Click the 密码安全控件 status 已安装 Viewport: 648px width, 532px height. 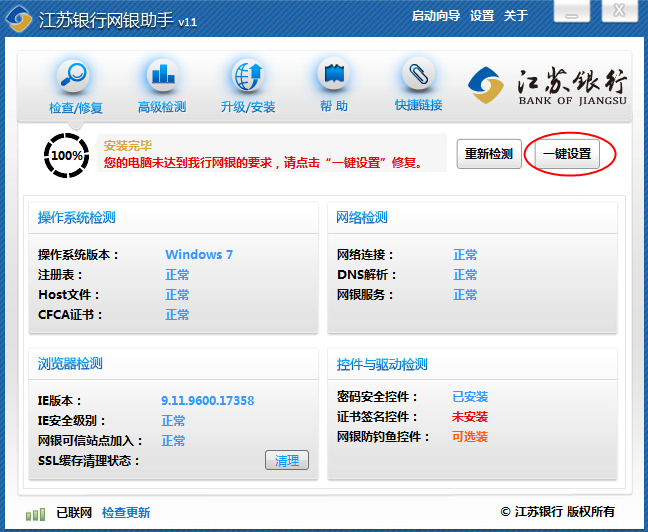point(470,397)
